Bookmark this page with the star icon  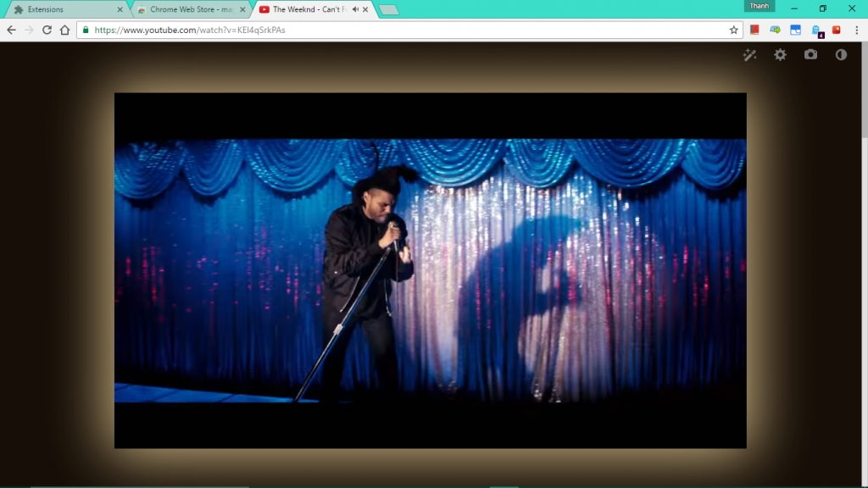(x=733, y=30)
